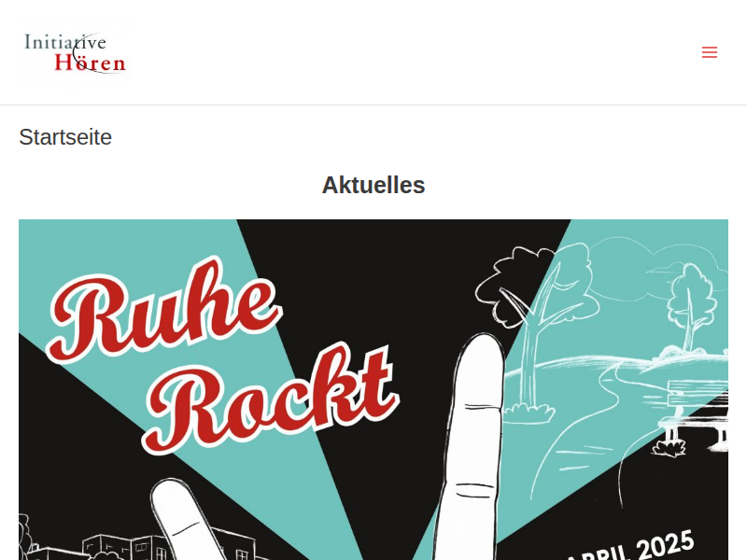Image resolution: width=747 pixels, height=560 pixels.
Task: Click the red Rockt lettering on the poster
Action: coord(272,398)
